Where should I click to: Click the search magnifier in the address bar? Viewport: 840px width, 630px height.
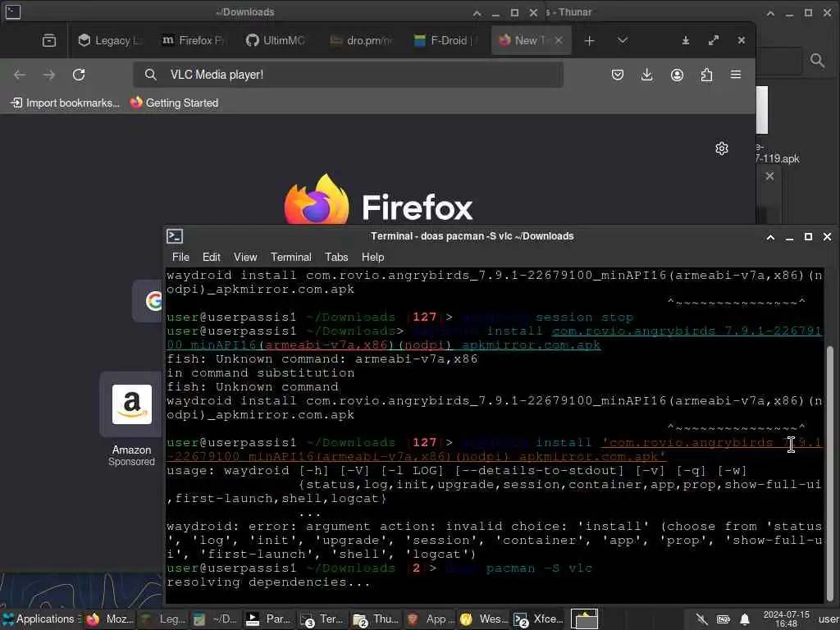coord(151,75)
